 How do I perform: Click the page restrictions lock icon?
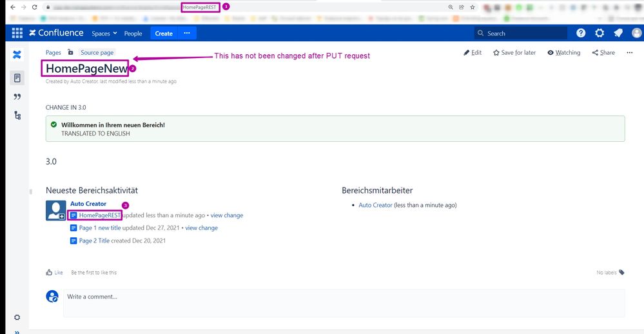click(x=71, y=52)
